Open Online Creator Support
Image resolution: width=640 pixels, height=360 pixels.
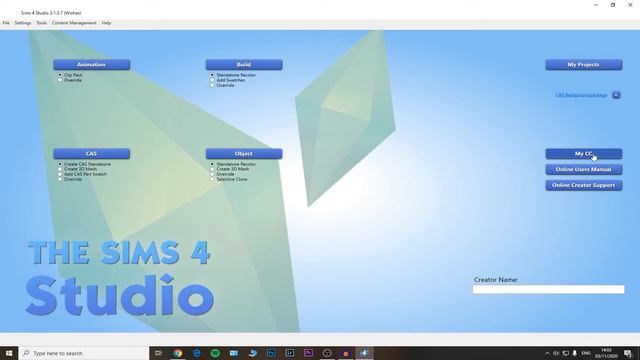point(584,185)
